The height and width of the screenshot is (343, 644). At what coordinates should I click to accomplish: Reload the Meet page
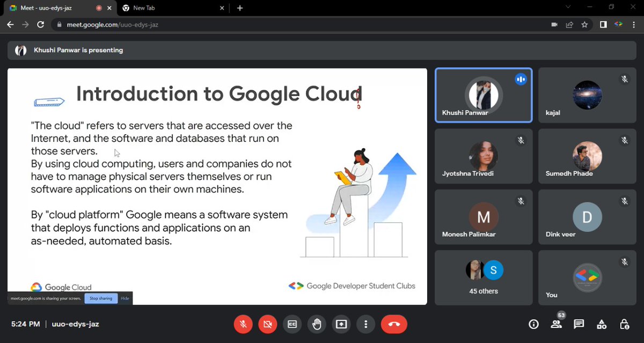[x=40, y=25]
